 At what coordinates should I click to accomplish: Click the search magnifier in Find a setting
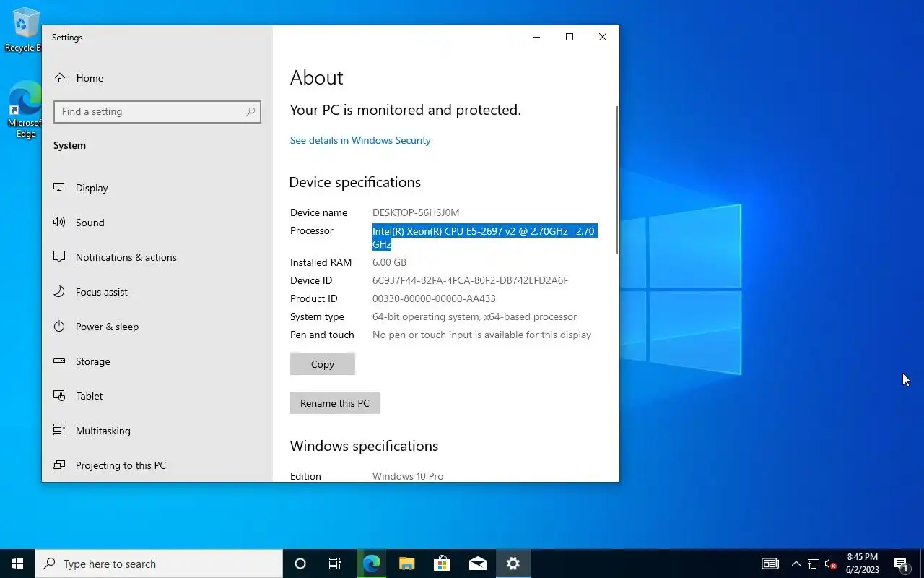point(250,112)
